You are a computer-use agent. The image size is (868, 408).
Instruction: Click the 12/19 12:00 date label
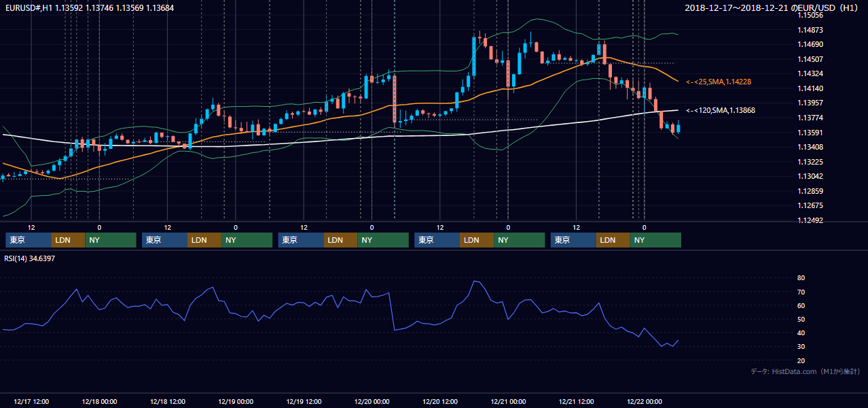click(304, 401)
